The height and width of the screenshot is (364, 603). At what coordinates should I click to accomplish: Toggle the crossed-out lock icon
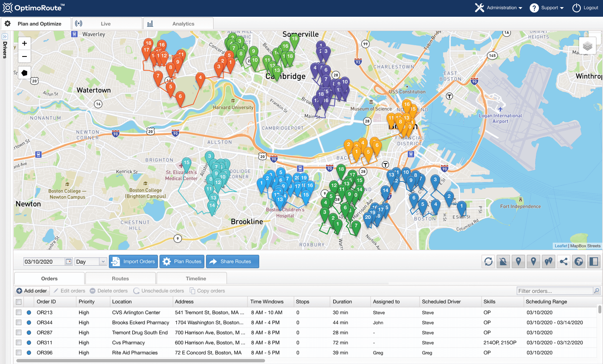(503, 261)
